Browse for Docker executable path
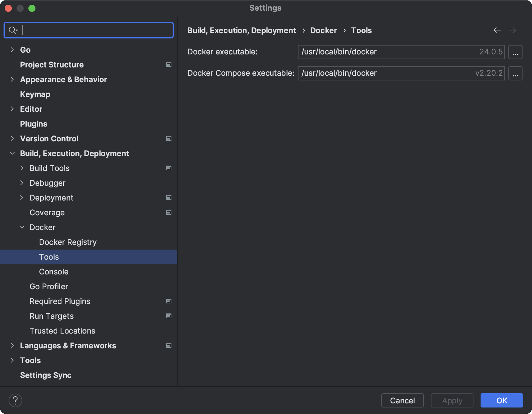The image size is (532, 414). tap(515, 52)
